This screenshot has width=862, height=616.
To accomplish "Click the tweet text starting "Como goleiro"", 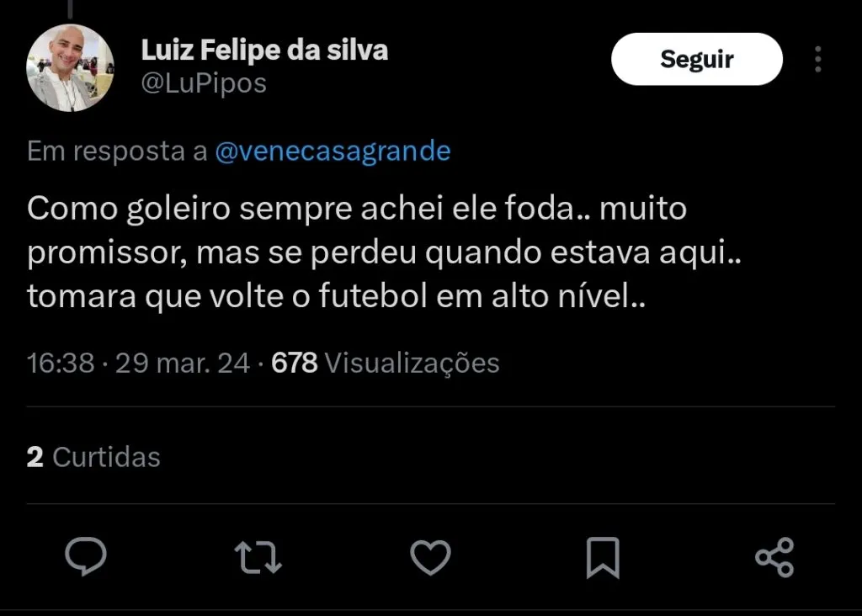I will 357,209.
